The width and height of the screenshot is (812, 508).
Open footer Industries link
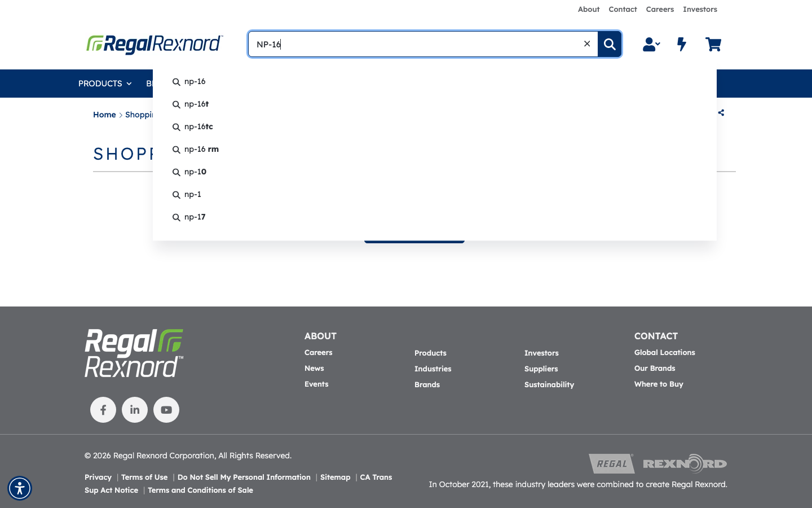[x=433, y=369]
